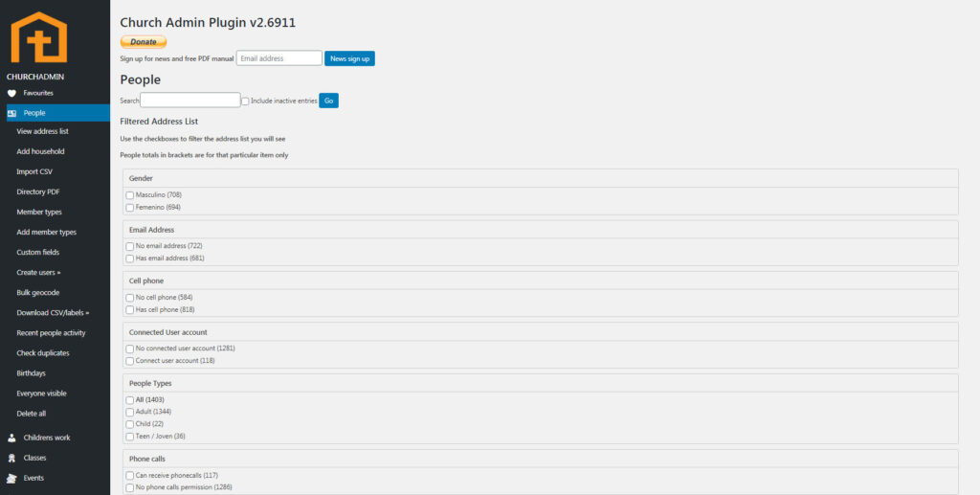The width and height of the screenshot is (980, 495).
Task: Open View address list menu item
Action: point(43,132)
